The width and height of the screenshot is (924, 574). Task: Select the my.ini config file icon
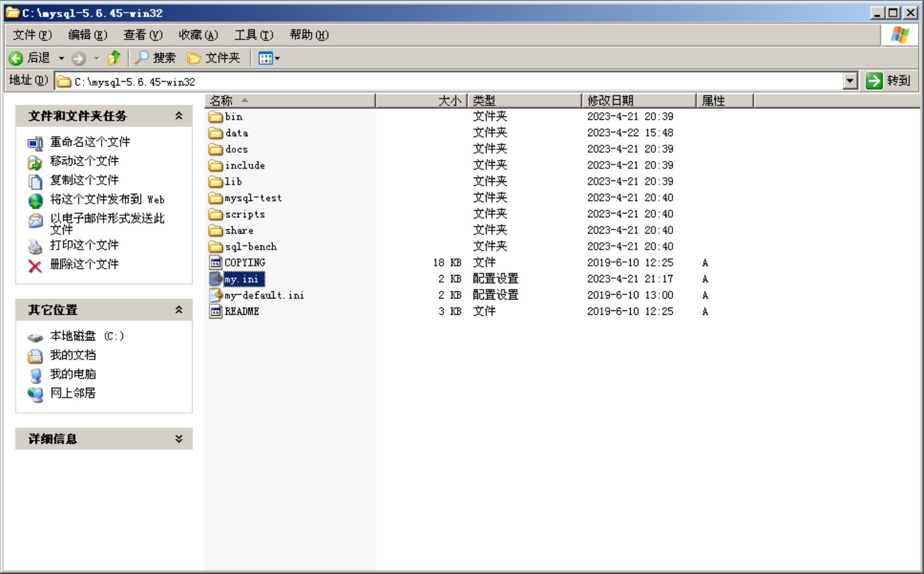[x=215, y=279]
